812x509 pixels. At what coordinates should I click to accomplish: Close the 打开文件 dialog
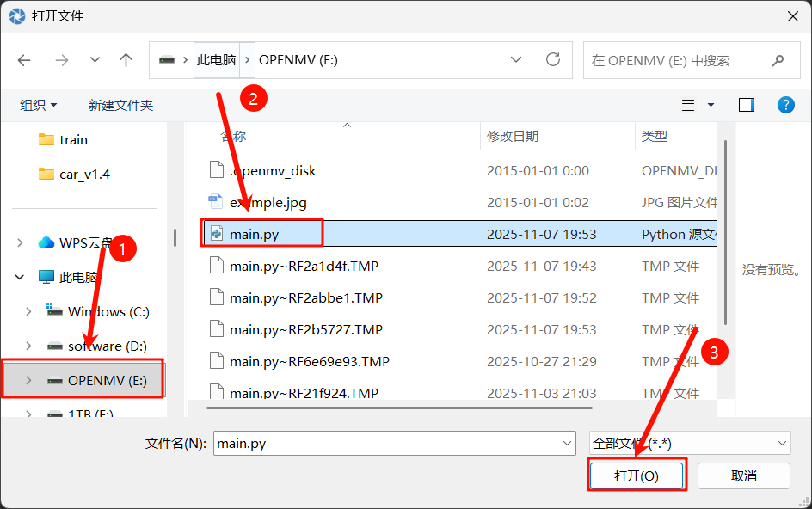click(792, 16)
